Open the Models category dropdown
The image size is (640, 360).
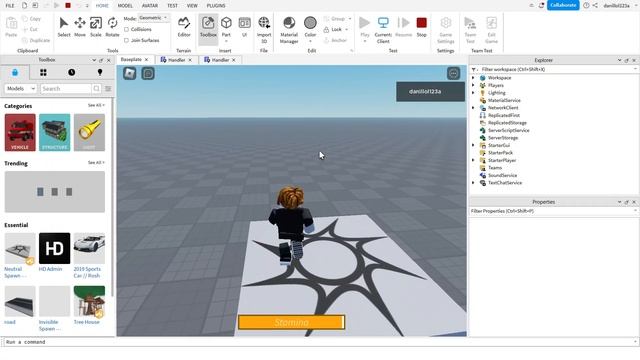21,89
